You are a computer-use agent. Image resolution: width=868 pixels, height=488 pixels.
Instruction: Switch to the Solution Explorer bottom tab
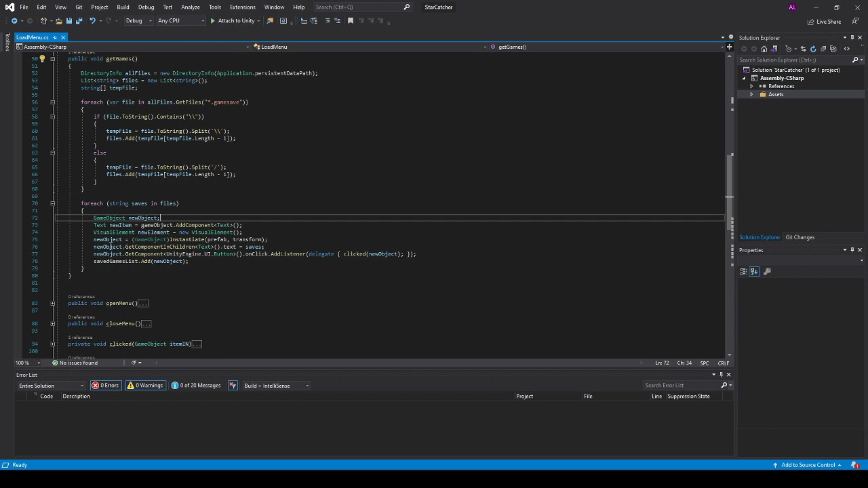(x=759, y=238)
